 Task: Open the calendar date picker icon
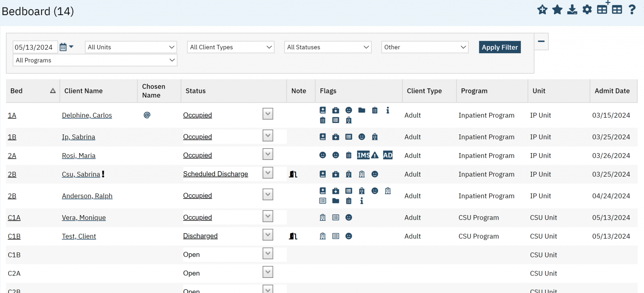point(63,47)
